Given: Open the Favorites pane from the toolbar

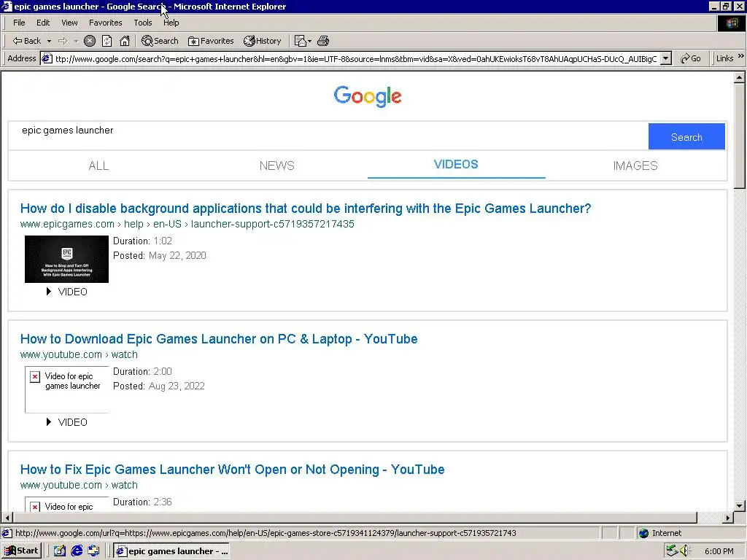Looking at the screenshot, I should pyautogui.click(x=211, y=41).
